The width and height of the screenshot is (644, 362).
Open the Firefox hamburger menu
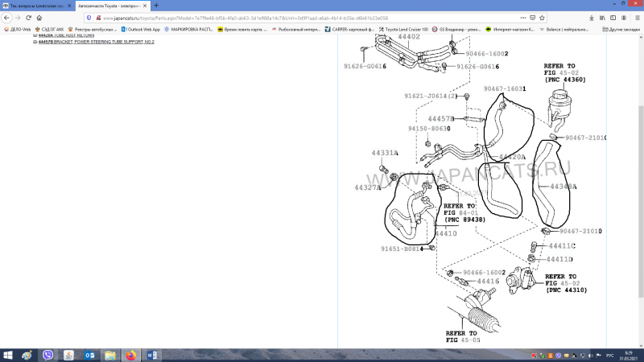tap(638, 17)
